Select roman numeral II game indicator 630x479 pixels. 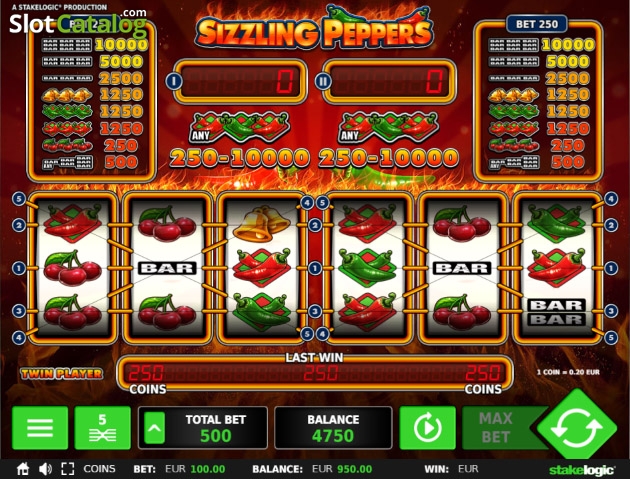(323, 81)
